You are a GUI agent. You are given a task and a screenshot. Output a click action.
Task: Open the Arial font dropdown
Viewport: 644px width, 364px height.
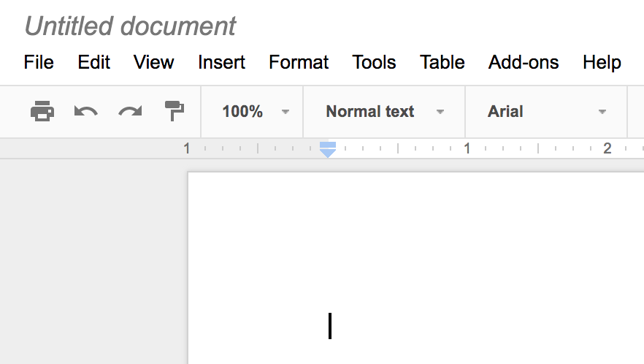pyautogui.click(x=546, y=111)
